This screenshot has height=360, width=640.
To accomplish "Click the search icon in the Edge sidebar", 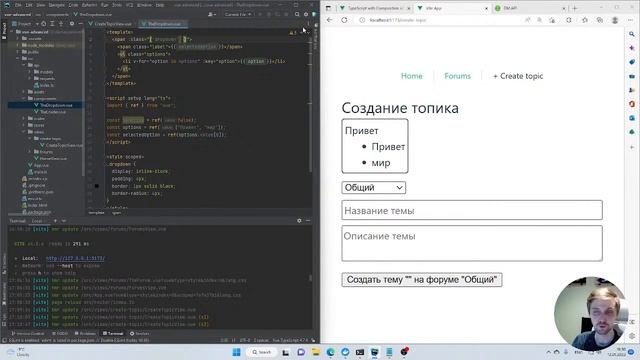I will point(632,34).
